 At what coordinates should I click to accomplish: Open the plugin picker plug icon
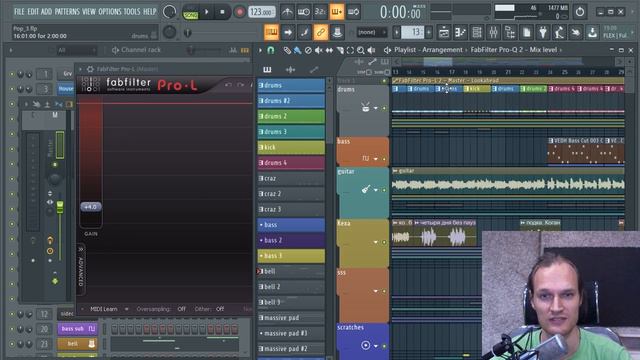(x=543, y=32)
